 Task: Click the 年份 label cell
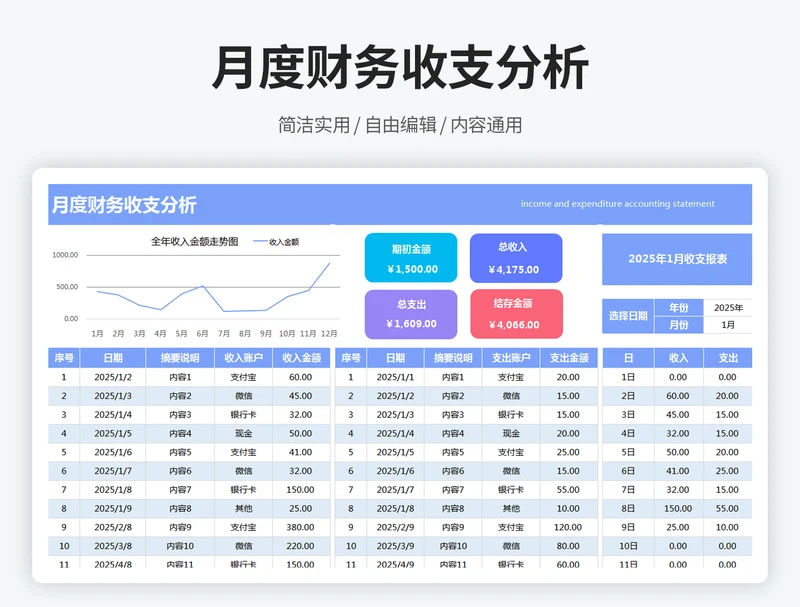coord(679,308)
